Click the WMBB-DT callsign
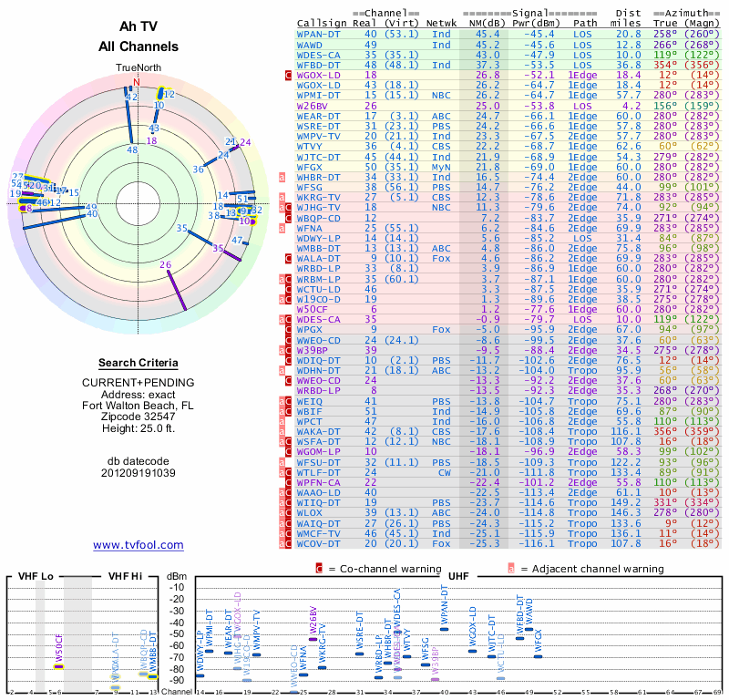The image size is (729, 700). coord(318,248)
